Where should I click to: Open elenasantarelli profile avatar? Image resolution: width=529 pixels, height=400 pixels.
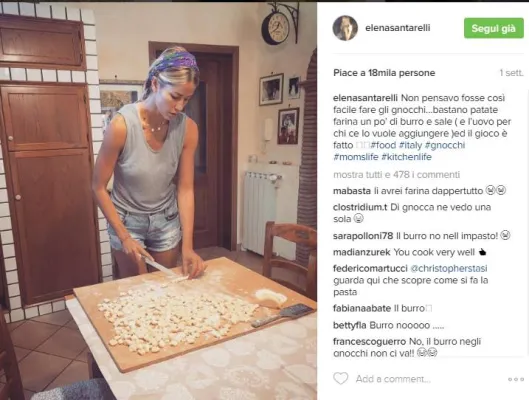pos(345,28)
